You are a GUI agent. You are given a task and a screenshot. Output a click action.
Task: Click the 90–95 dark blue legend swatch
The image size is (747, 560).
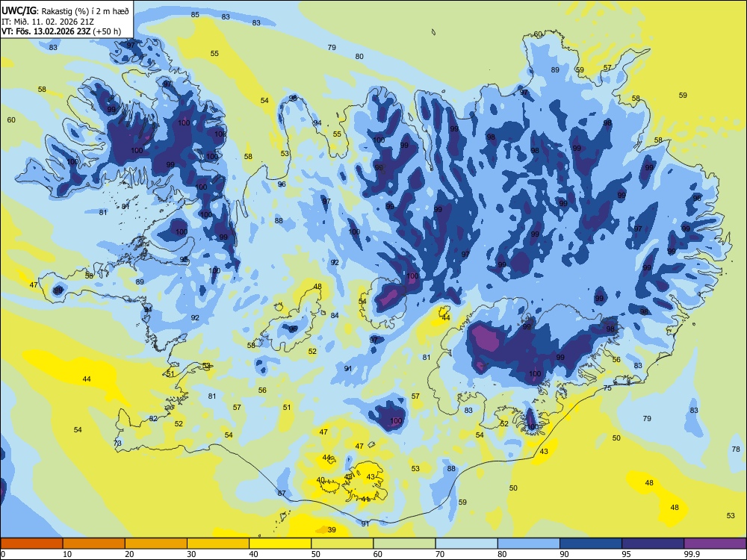pos(591,544)
